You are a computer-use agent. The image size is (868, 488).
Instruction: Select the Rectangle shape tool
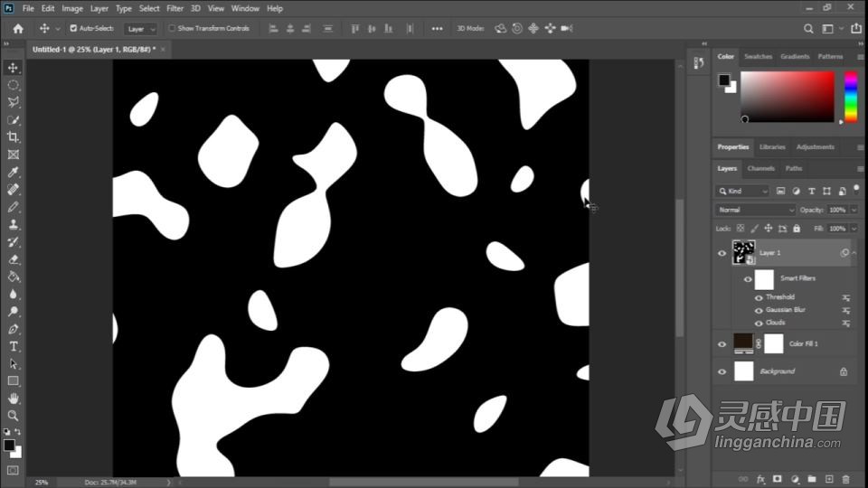point(13,381)
